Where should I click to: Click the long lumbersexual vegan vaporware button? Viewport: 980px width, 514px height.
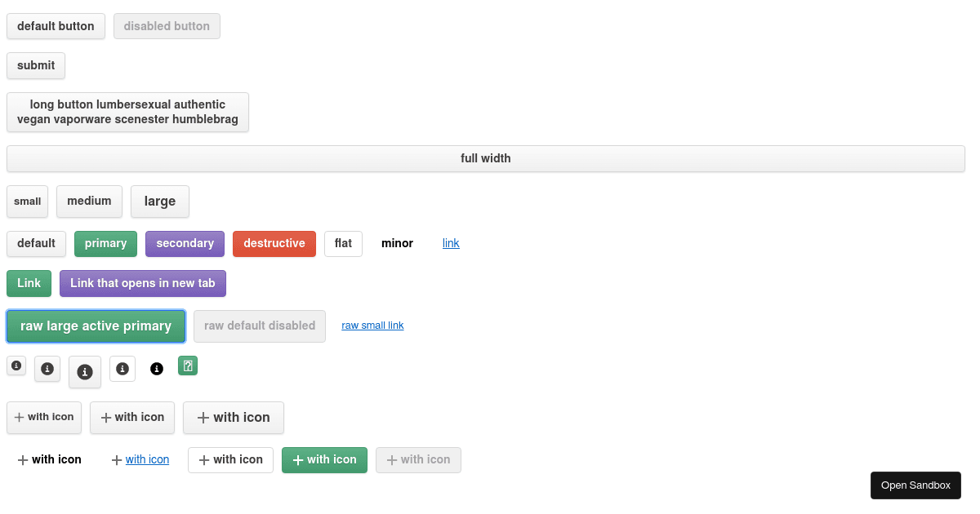(127, 112)
